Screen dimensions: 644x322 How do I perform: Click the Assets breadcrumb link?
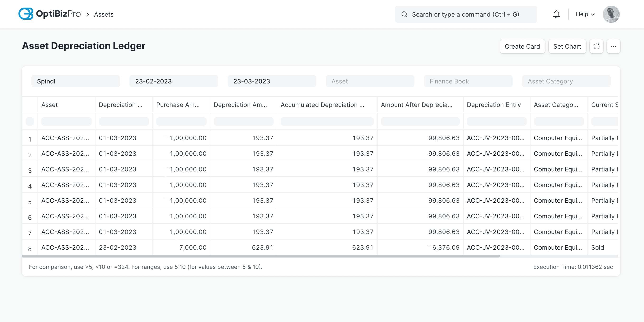[x=104, y=14]
